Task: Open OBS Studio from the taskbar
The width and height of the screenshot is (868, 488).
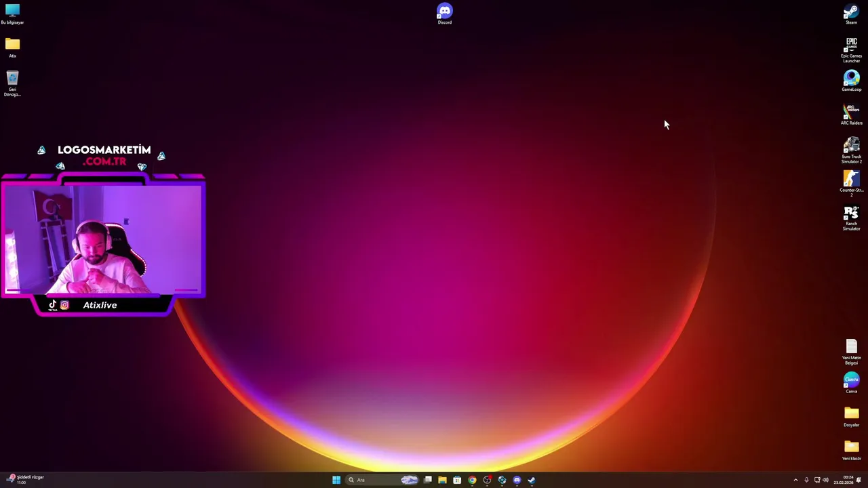Action: click(487, 480)
